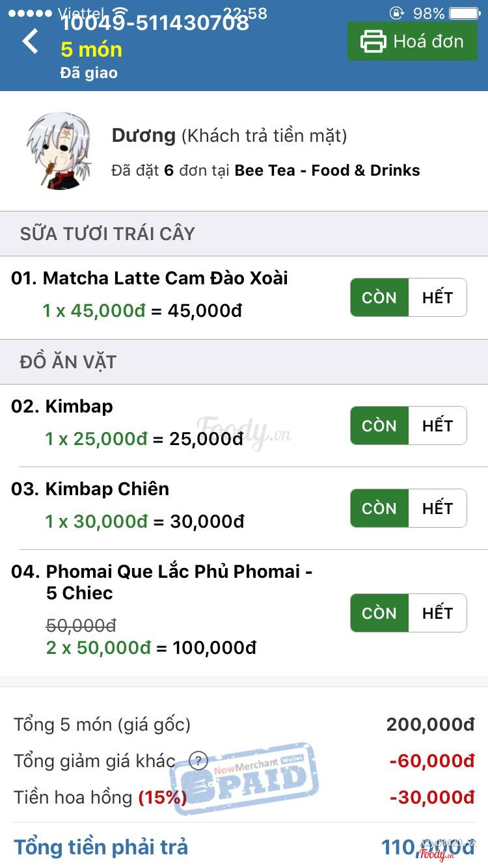Image resolution: width=488 pixels, height=868 pixels.
Task: Tap the Wi-Fi status icon
Action: point(120,14)
